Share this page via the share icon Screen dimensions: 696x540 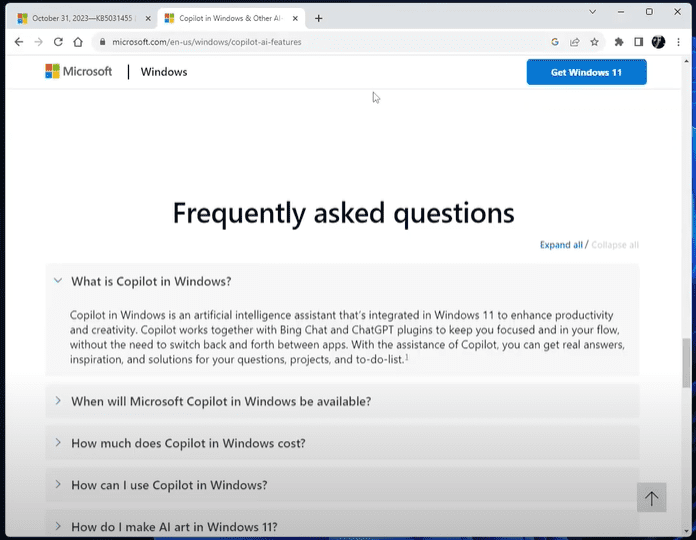[x=575, y=42]
